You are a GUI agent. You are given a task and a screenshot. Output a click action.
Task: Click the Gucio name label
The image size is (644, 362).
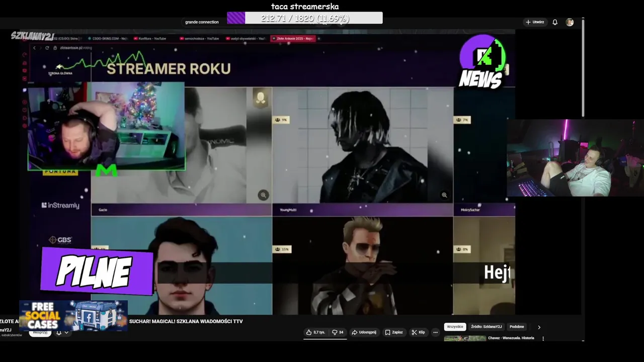pos(103,210)
